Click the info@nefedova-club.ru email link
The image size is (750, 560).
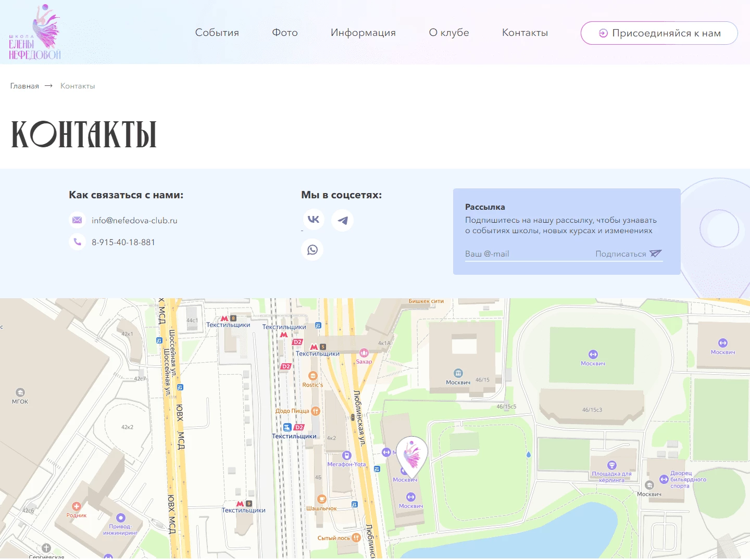click(x=134, y=220)
